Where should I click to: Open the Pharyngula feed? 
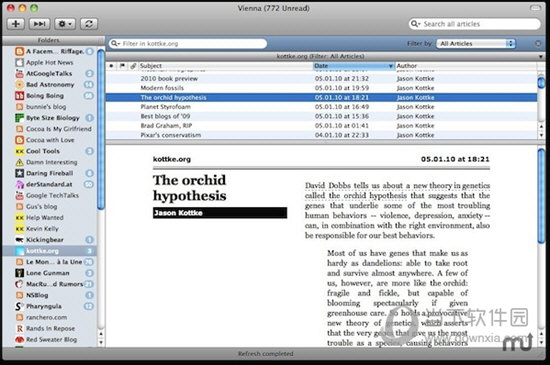(49, 306)
